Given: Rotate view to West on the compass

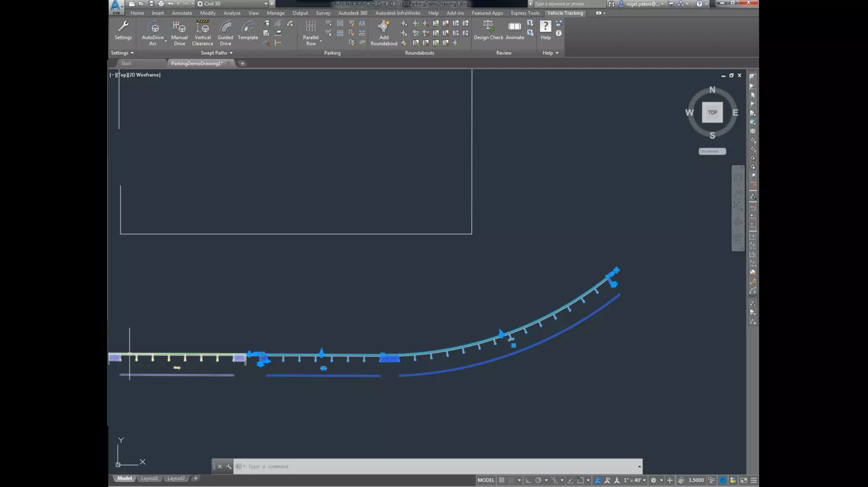Looking at the screenshot, I should [x=689, y=113].
